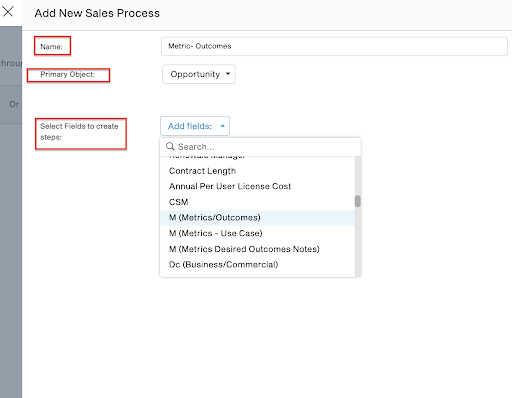
Task: Close the Add New Sales Process dialog
Action: click(x=8, y=12)
